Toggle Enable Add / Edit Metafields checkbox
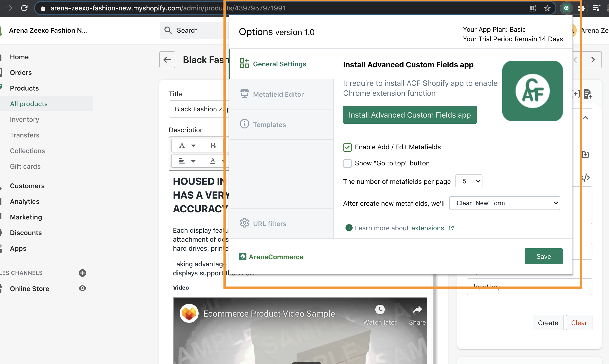 347,147
